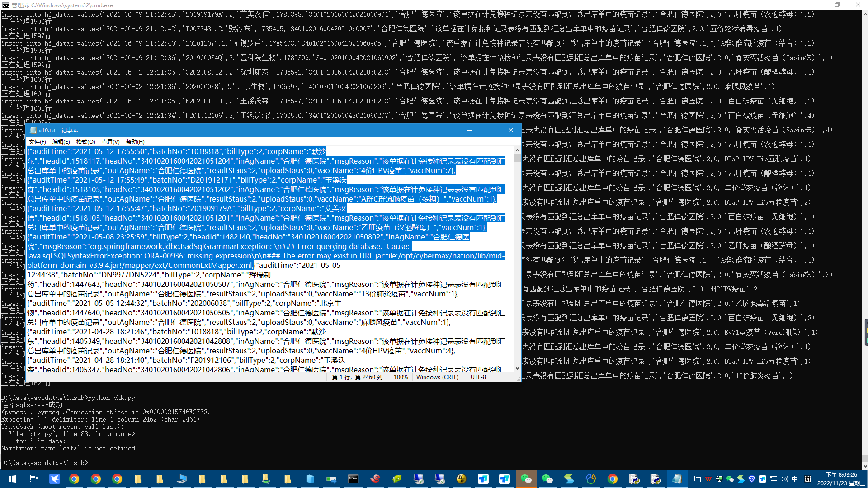Click the pymssql Connection object output line
This screenshot has height=488, width=868.
click(x=106, y=413)
